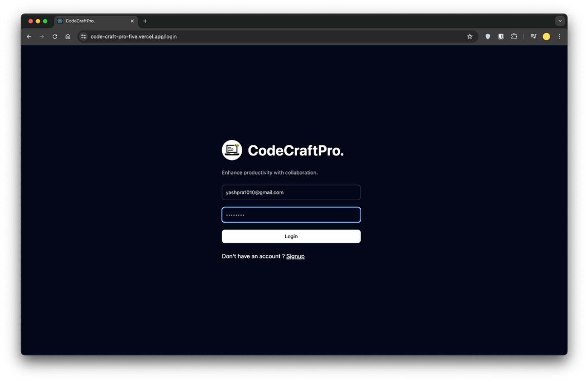Open the browser home page
The image size is (588, 382).
point(68,37)
